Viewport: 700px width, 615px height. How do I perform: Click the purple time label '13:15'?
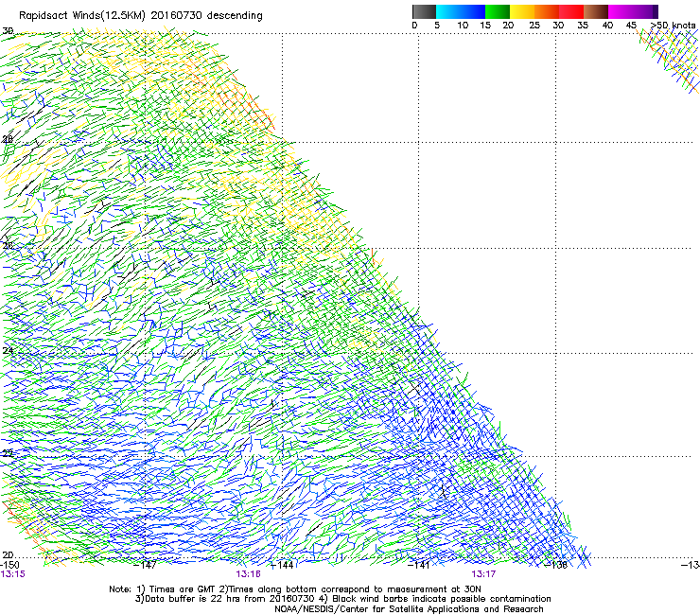coord(13,574)
